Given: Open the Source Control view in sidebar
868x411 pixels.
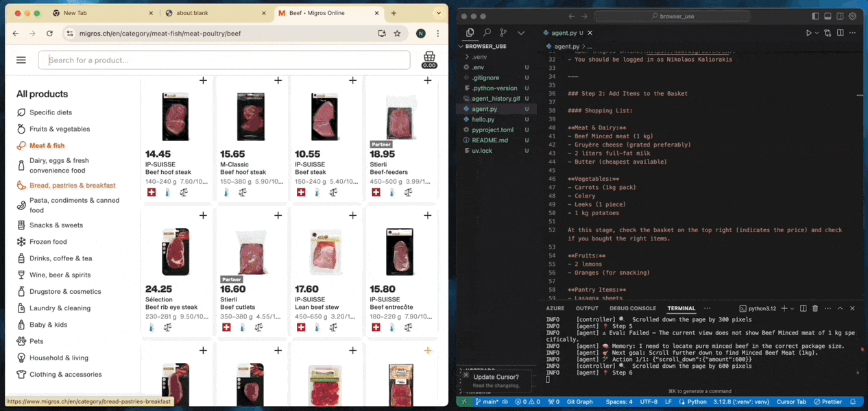Looking at the screenshot, I should click(x=503, y=33).
